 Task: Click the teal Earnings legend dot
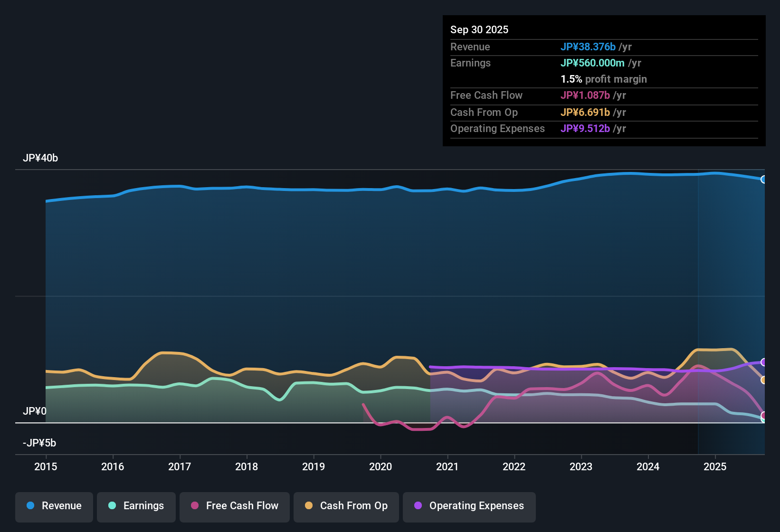click(113, 506)
